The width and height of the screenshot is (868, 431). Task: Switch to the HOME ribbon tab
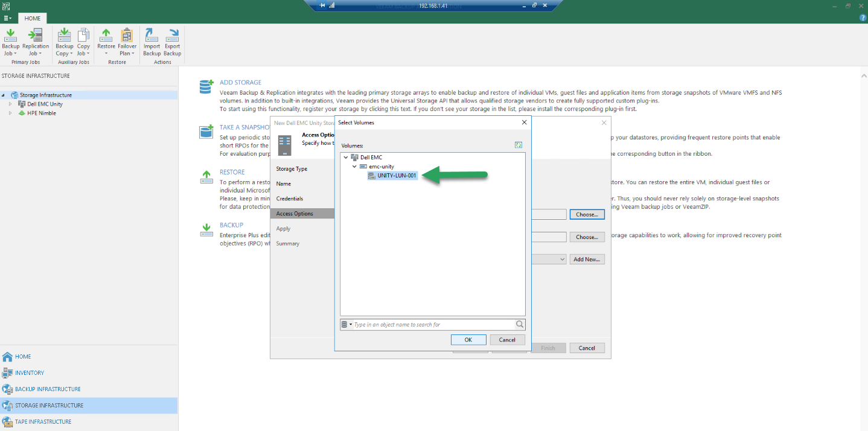tap(33, 18)
